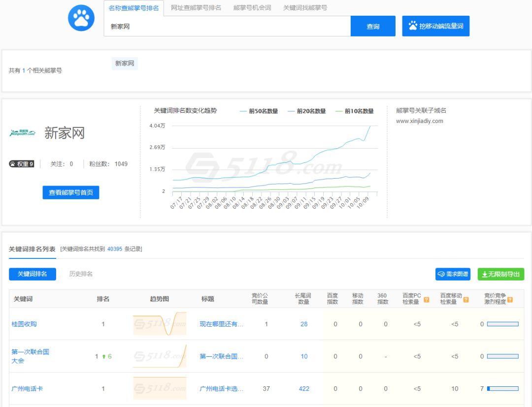Open the 名称查熊掌号排名 tab
532x407 pixels.
[133, 8]
